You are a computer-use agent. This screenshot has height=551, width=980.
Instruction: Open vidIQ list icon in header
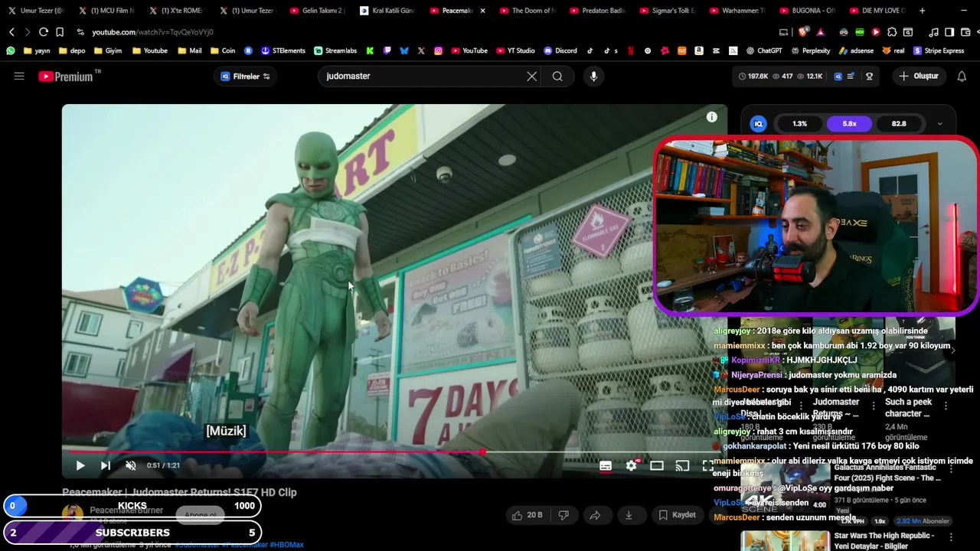coord(851,77)
